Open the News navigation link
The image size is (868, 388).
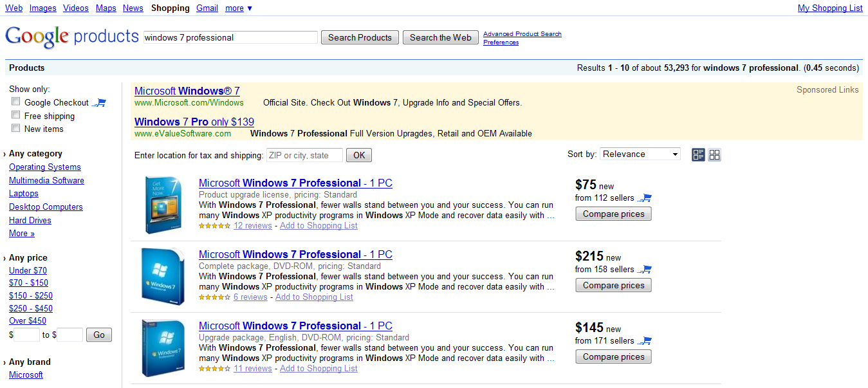(133, 8)
